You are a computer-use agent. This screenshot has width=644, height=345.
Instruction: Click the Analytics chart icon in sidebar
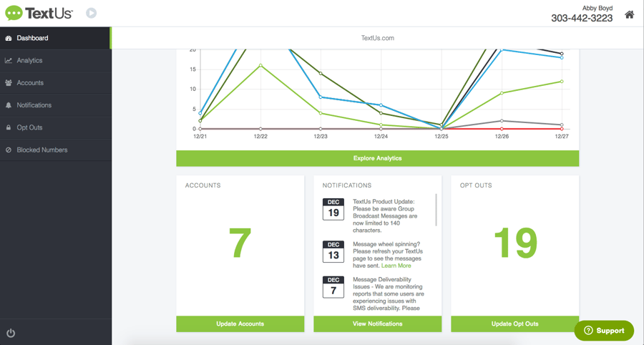pos(8,60)
